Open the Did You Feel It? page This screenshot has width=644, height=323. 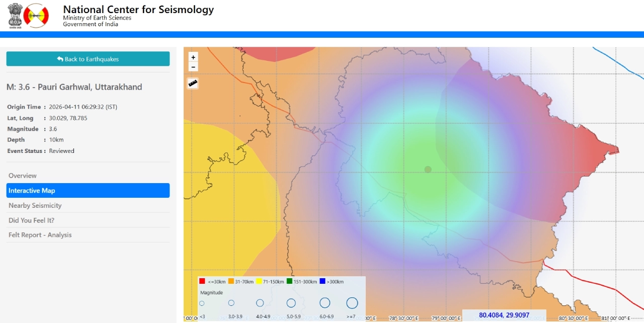pos(32,220)
